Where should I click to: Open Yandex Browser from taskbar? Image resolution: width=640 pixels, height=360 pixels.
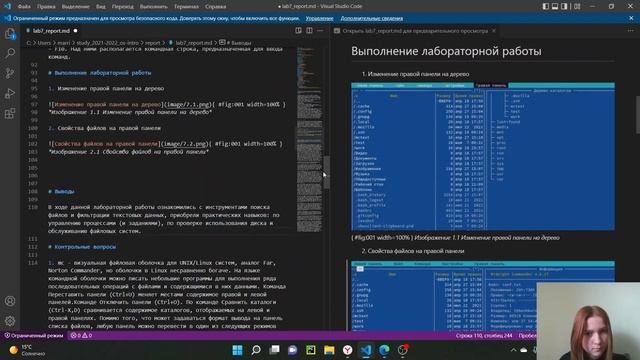click(x=347, y=350)
